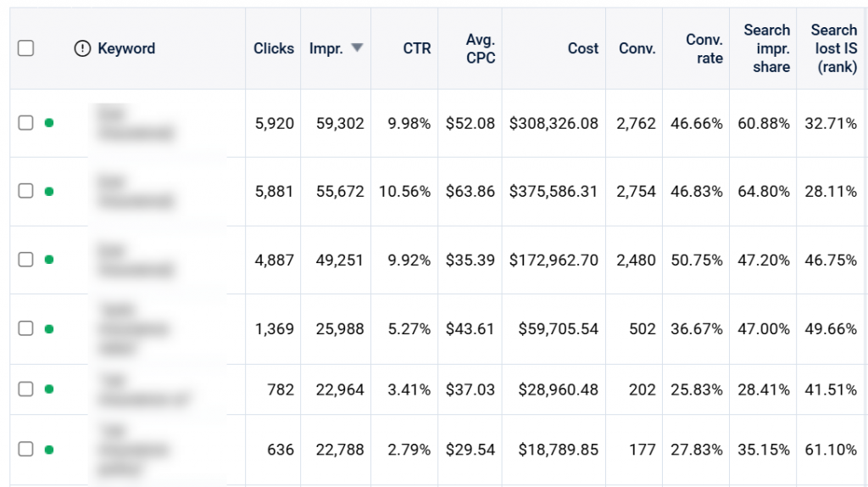Sort by the Avg. CPC column header
Image resolution: width=868 pixels, height=487 pixels.
[480, 48]
